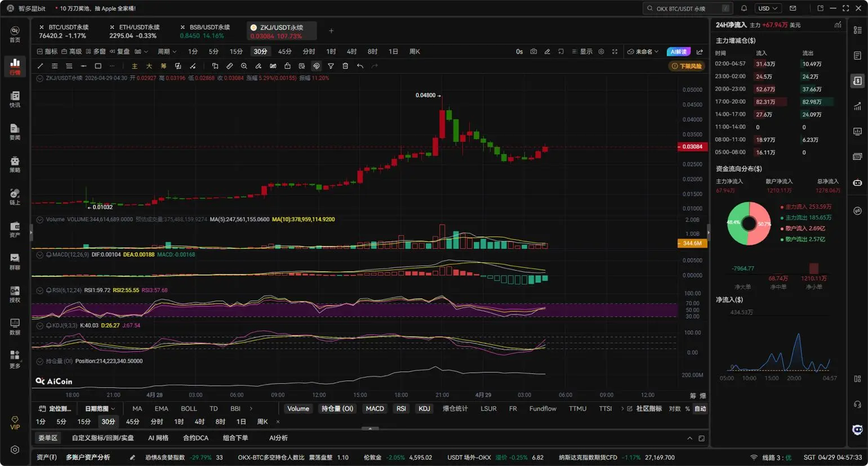Open the notification bell
Viewport: 868px width, 466px height.
click(744, 8)
